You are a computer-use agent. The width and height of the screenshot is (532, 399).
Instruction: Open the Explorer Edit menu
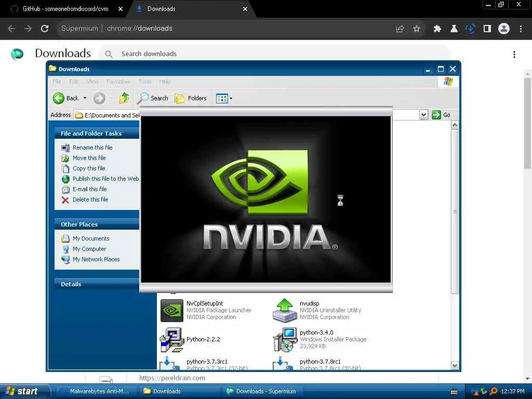(x=73, y=82)
